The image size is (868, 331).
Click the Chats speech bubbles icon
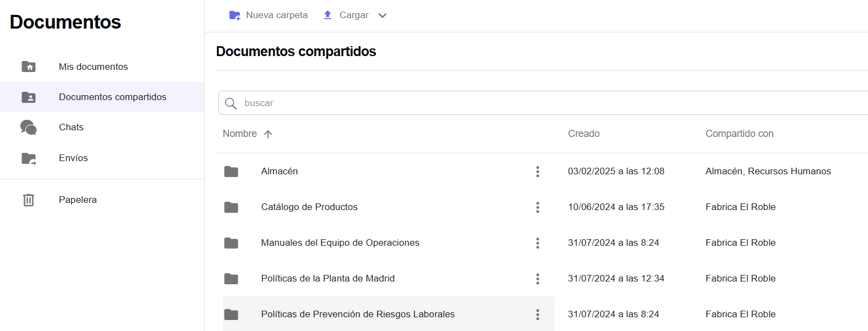(x=29, y=128)
